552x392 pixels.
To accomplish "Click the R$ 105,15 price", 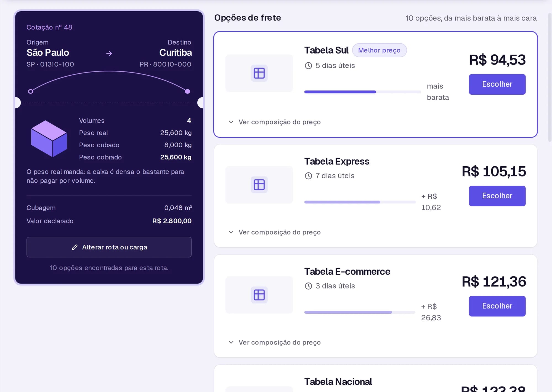I will [x=494, y=171].
